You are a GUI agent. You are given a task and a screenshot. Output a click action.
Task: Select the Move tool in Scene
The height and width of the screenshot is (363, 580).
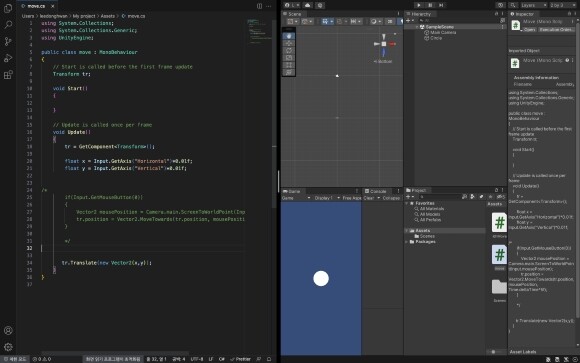289,43
